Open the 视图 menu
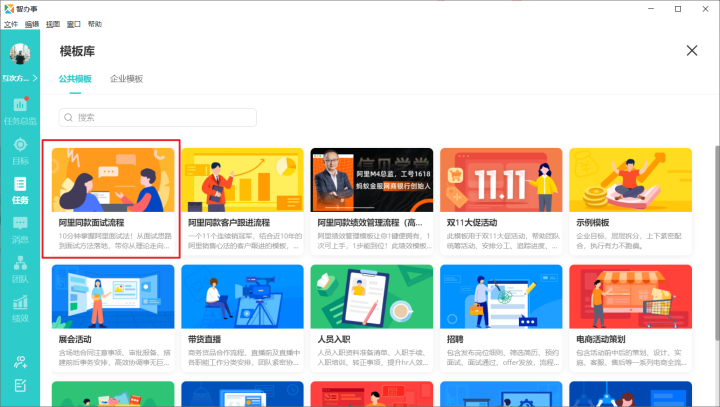Image resolution: width=720 pixels, height=407 pixels. click(53, 24)
